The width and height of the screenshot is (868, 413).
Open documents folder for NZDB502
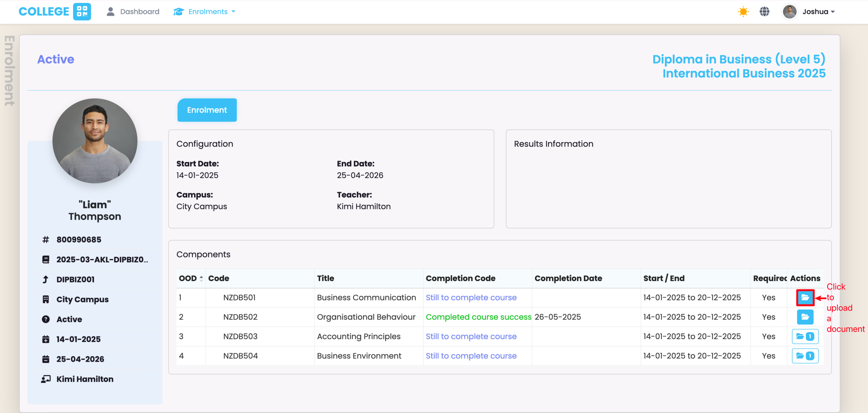pyautogui.click(x=805, y=317)
